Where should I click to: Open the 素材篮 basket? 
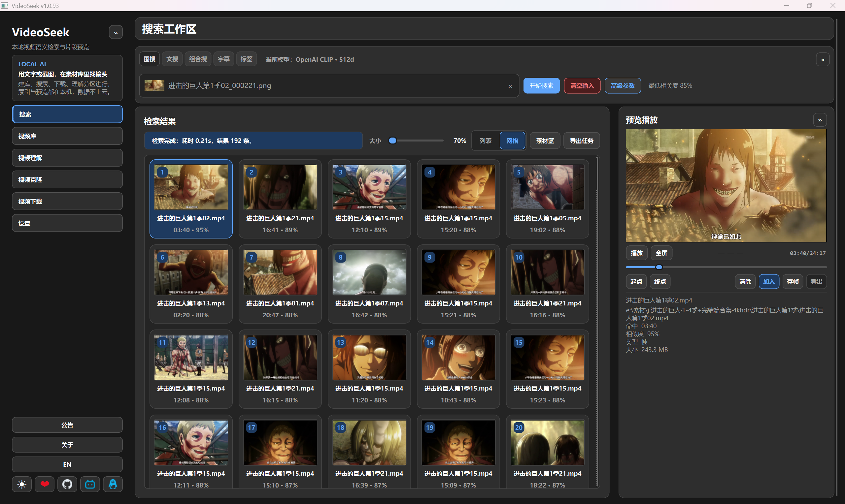pyautogui.click(x=545, y=141)
